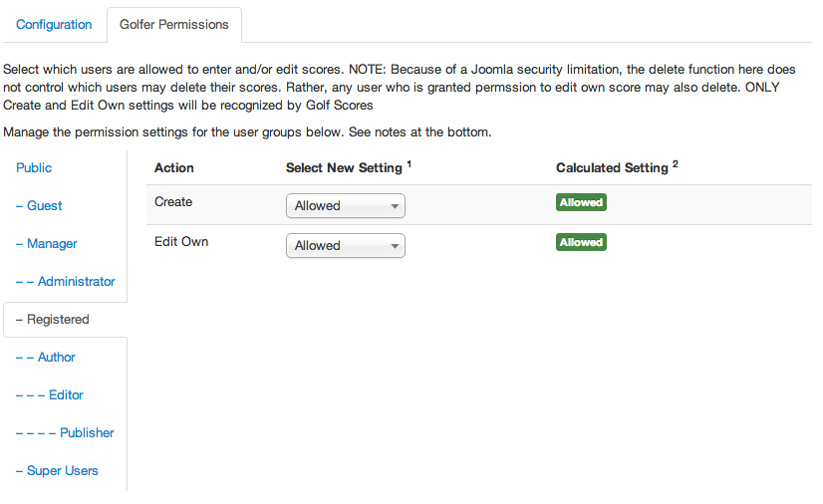Click the Create dropdown arrow
The image size is (823, 504).
(395, 206)
